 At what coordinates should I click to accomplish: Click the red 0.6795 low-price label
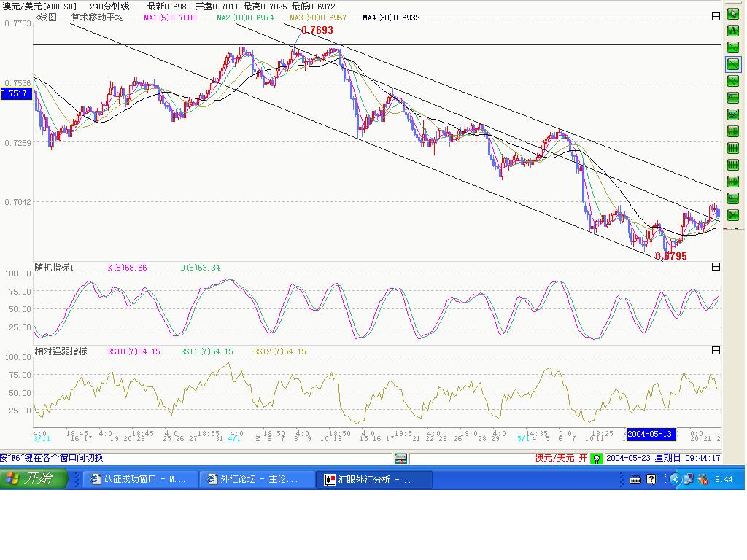tap(671, 256)
